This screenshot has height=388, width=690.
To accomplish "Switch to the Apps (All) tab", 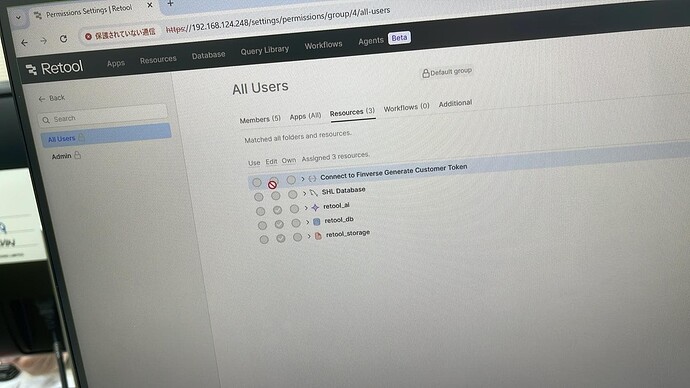I will [x=305, y=116].
